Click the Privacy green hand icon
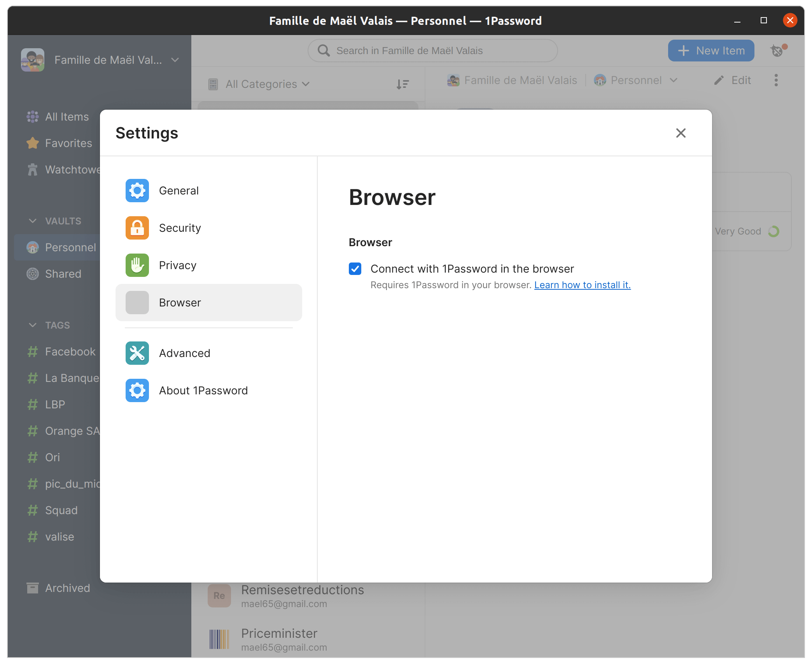812x665 pixels. pos(137,265)
